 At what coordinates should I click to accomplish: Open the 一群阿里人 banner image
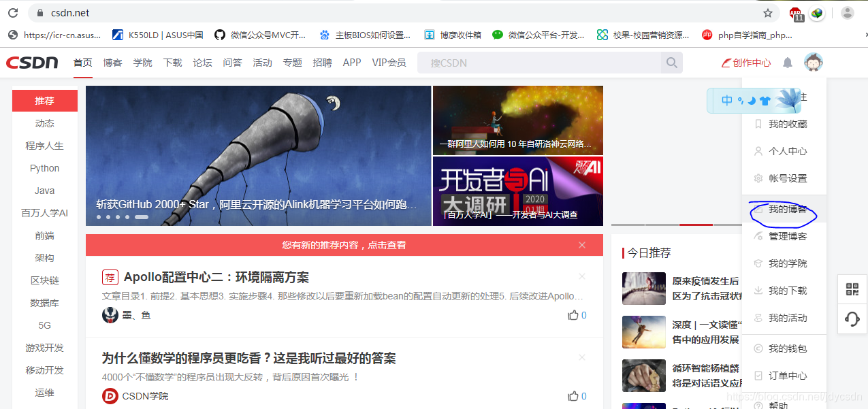point(518,120)
